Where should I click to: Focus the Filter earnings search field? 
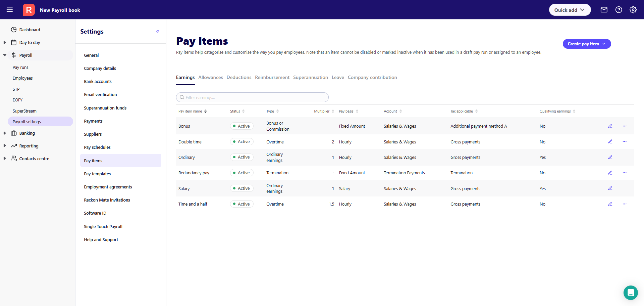click(252, 97)
